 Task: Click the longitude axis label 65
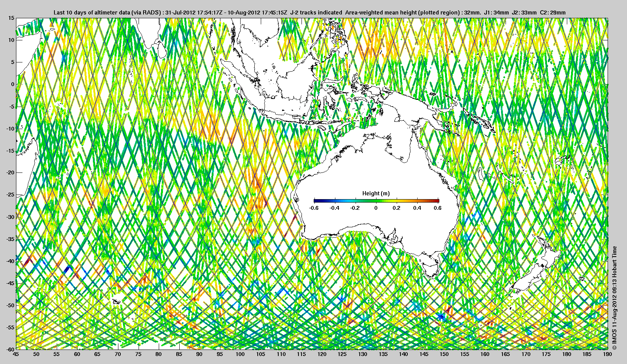(x=97, y=354)
